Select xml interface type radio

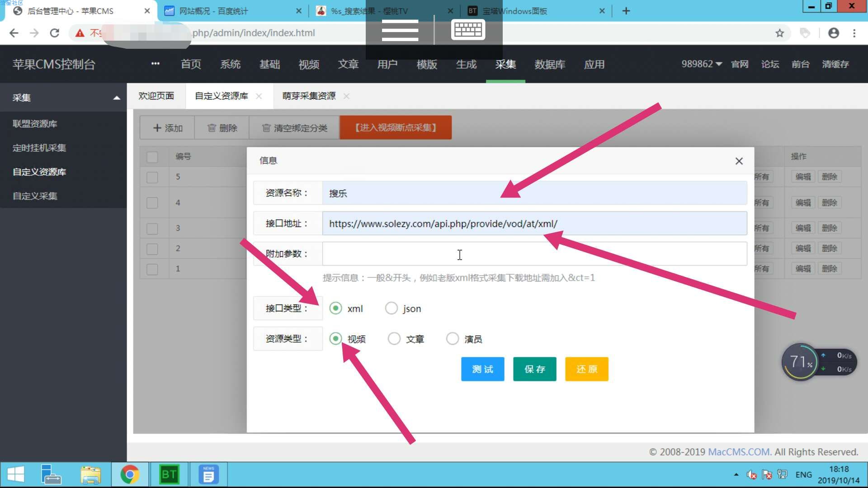tap(335, 308)
